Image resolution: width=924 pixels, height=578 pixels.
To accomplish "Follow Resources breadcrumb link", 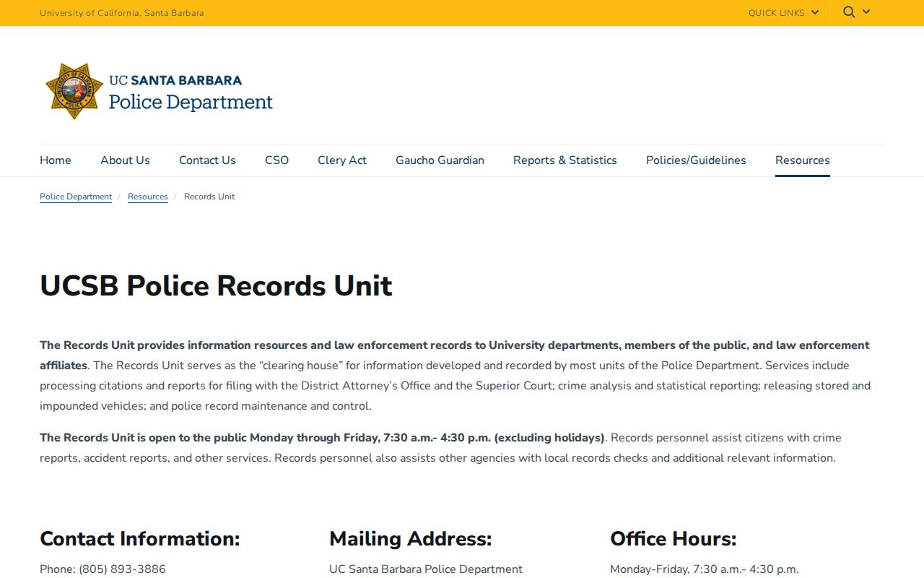I will point(148,197).
